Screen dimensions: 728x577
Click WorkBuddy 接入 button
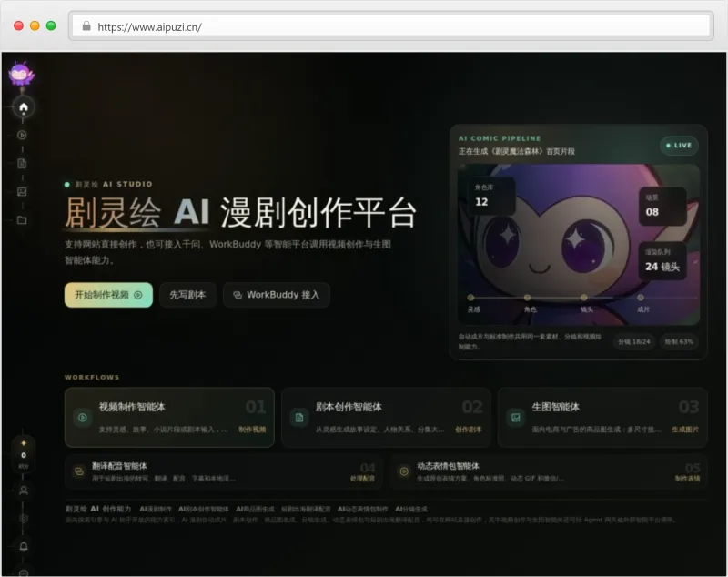coord(277,295)
